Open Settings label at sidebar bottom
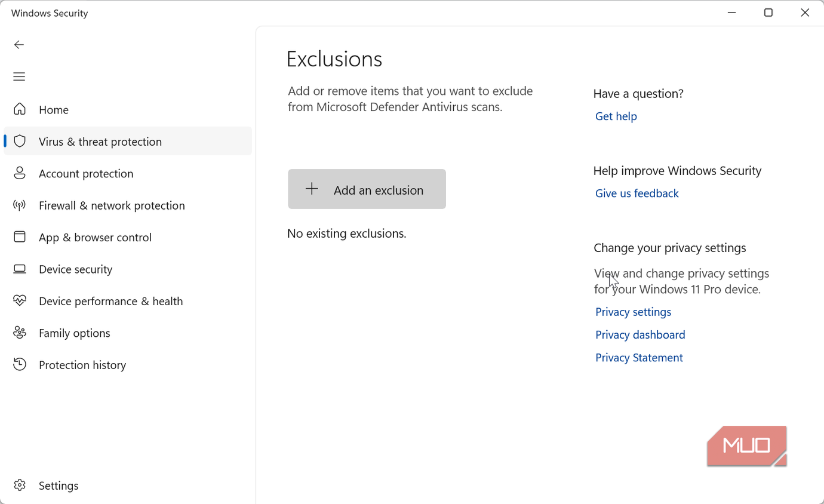 coord(59,486)
